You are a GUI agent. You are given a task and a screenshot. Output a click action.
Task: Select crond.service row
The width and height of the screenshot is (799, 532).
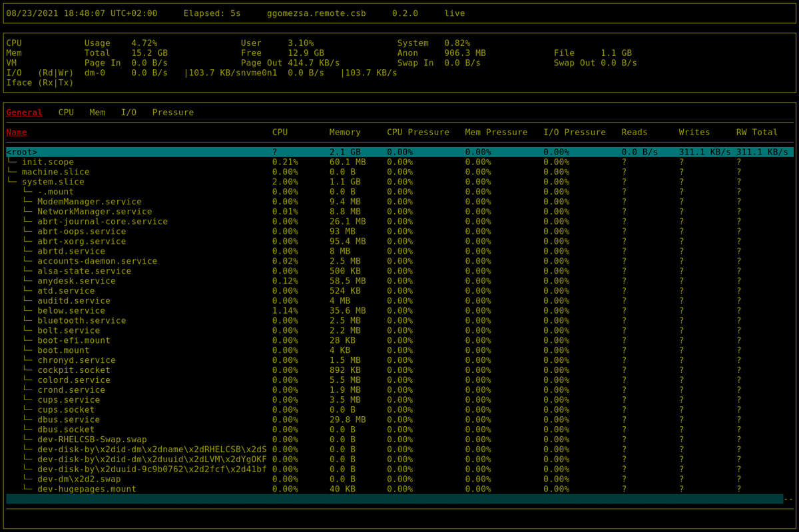[400, 390]
